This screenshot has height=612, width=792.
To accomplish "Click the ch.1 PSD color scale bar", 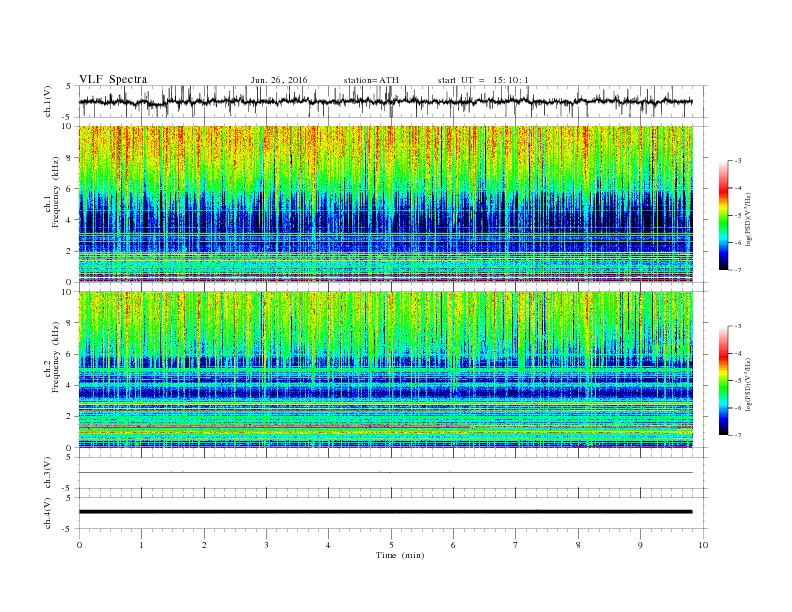I will 723,215.
